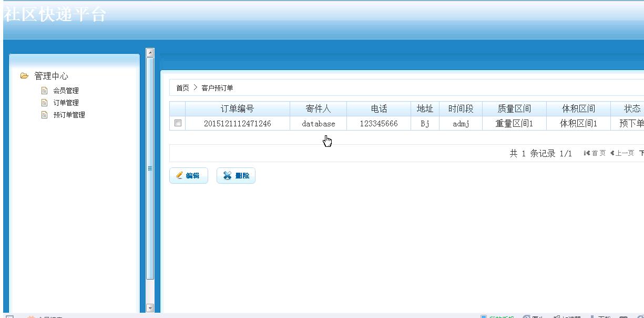Click the 上一页 pagination link
This screenshot has width=644, height=318.
[625, 153]
